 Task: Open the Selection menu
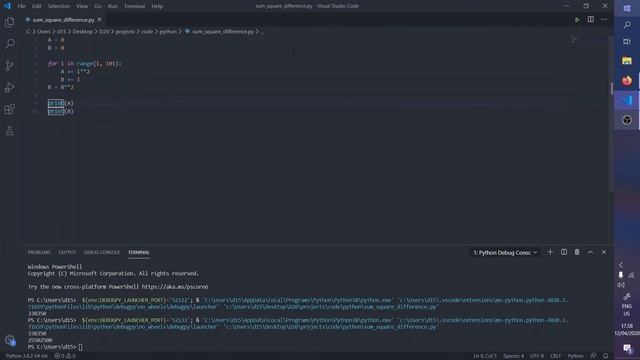click(x=59, y=6)
